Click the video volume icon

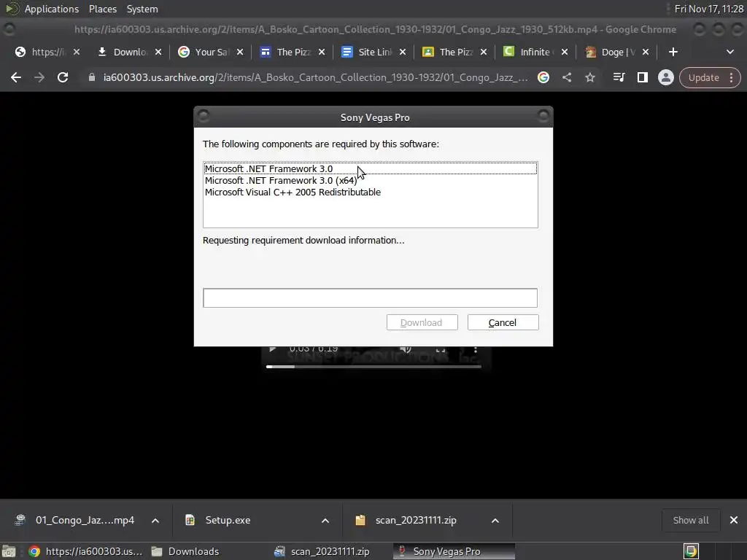(x=406, y=349)
